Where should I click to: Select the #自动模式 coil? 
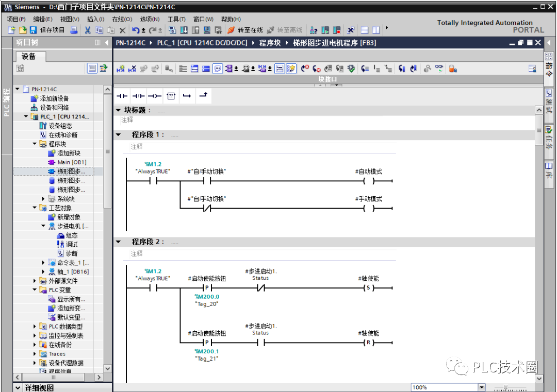pos(369,181)
